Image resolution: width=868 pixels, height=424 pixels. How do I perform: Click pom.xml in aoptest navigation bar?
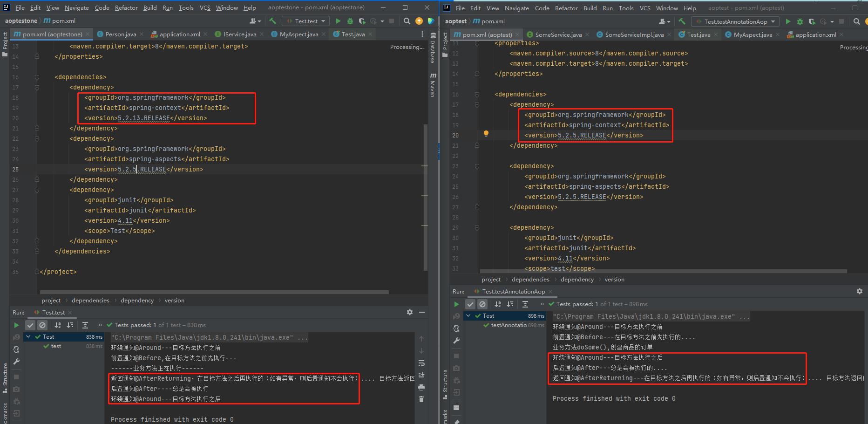click(x=493, y=21)
